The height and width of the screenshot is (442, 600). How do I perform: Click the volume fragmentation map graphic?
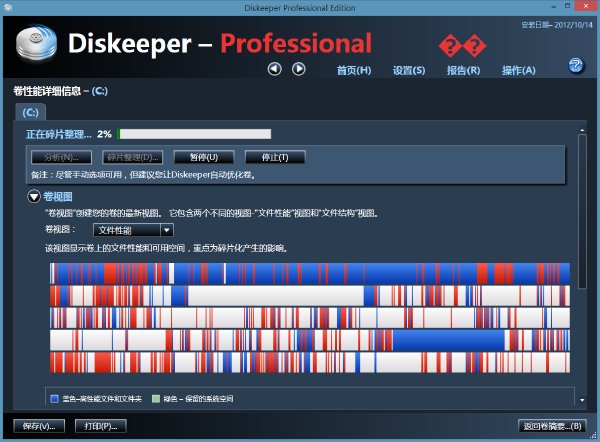pyautogui.click(x=310, y=318)
